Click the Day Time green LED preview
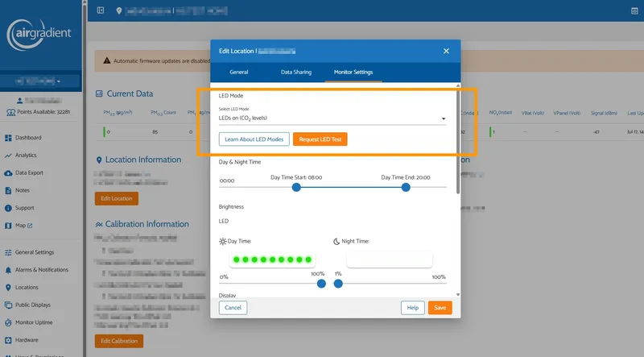This screenshot has height=357, width=644. point(272,259)
